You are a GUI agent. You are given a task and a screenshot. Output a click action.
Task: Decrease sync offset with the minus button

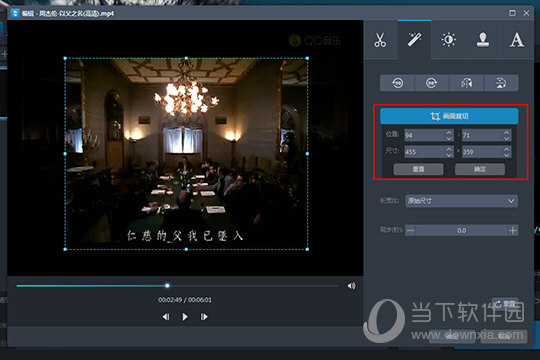click(x=411, y=230)
